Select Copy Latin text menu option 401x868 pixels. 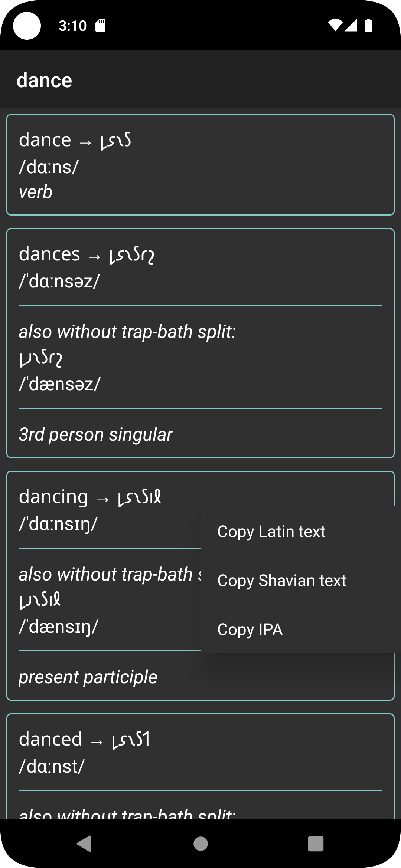[271, 532]
